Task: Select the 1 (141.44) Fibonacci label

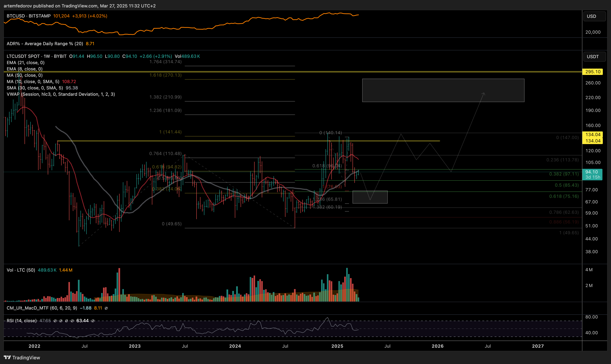Action: 171,132
